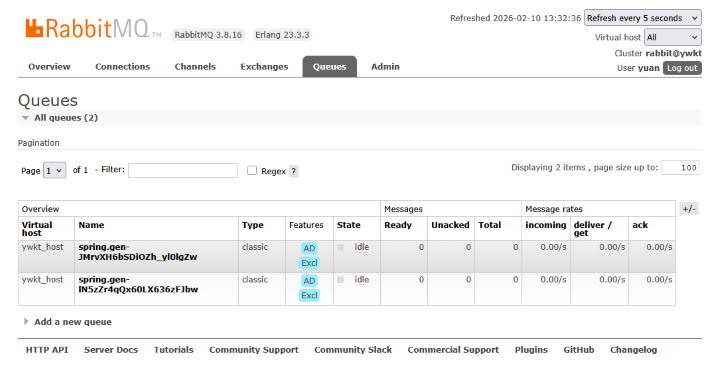Expand the Add a new queue section
The width and height of the screenshot is (720, 378).
pyautogui.click(x=68, y=322)
